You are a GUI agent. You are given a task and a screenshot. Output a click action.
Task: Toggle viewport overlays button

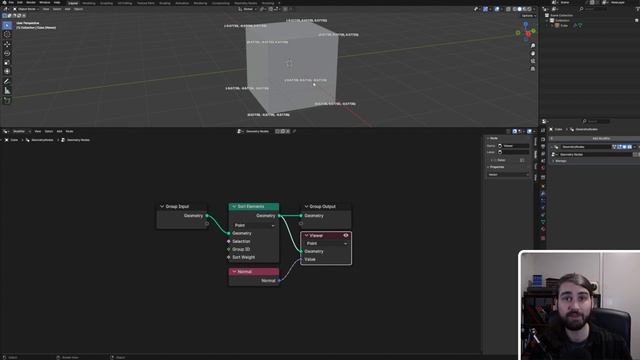pyautogui.click(x=497, y=9)
